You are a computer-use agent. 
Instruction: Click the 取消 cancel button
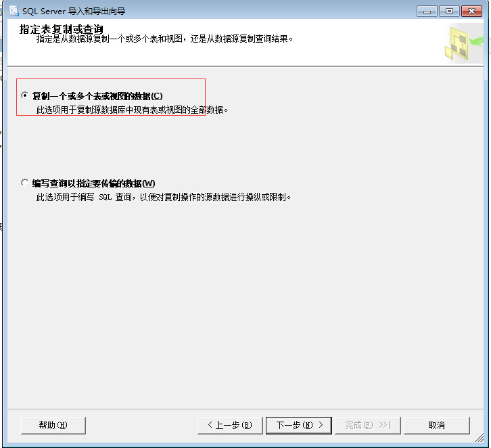[x=437, y=425]
